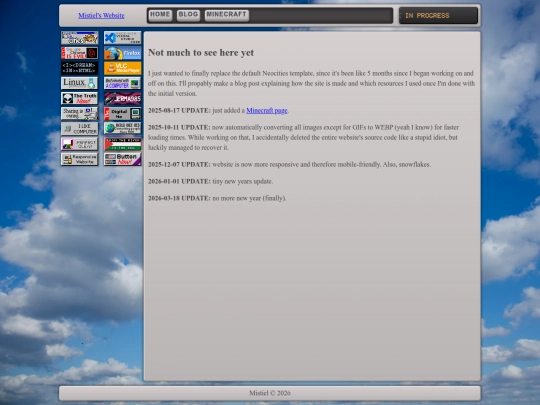Click the Visual Studio Code badge
540x405 pixels.
[x=123, y=38]
